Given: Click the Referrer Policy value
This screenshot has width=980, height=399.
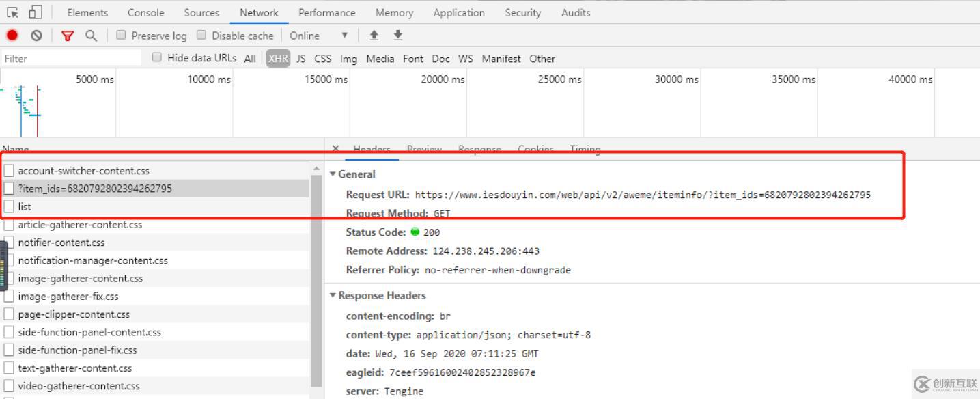Looking at the screenshot, I should (498, 270).
